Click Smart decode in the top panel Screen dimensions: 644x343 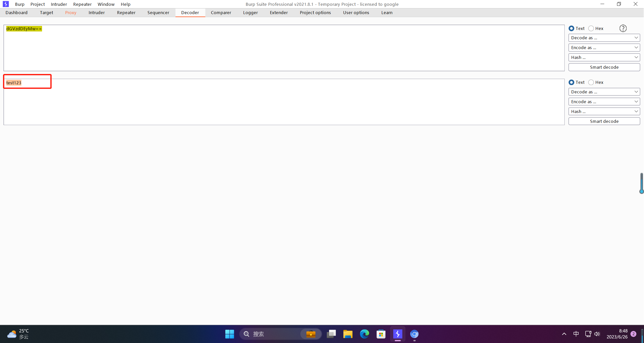point(604,67)
